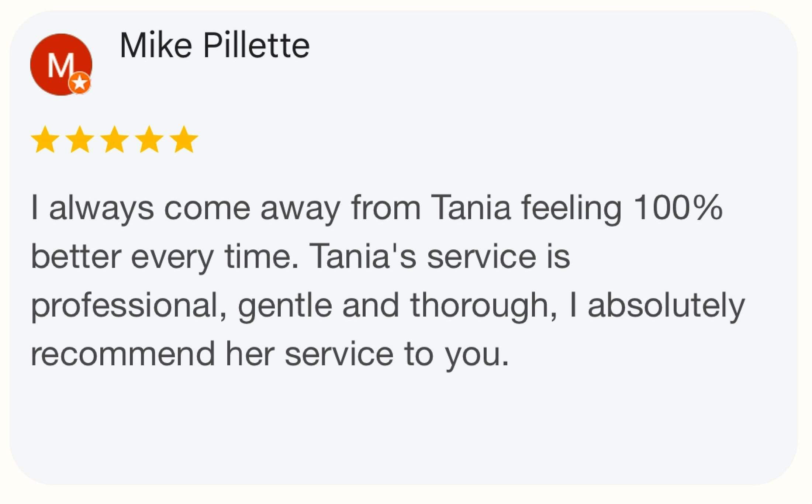The image size is (812, 504).
Task: Click the word "gentle" in review
Action: pyautogui.click(x=285, y=306)
